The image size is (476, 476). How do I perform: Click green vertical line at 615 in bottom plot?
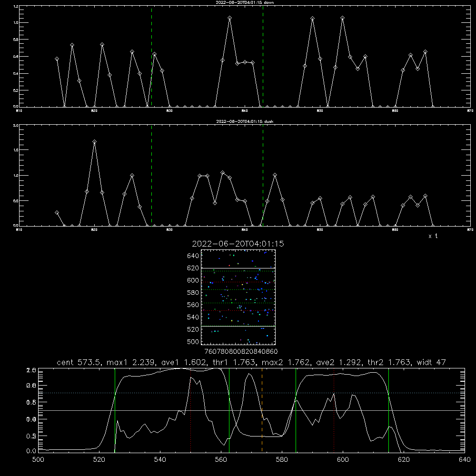point(388,410)
